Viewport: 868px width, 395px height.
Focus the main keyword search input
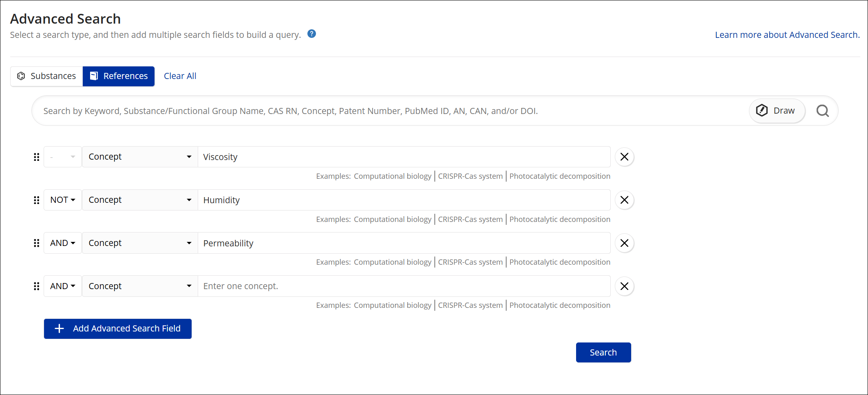[x=391, y=111]
